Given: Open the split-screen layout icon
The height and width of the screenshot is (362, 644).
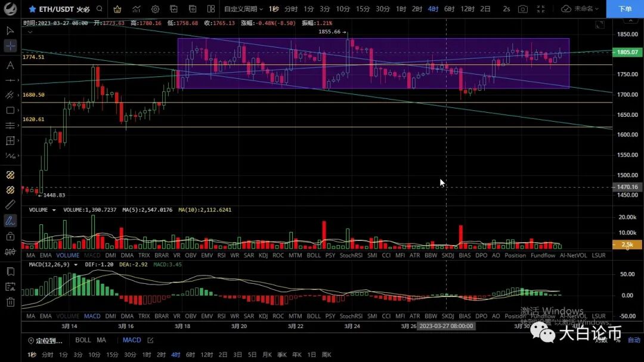Looking at the screenshot, I should (x=211, y=9).
